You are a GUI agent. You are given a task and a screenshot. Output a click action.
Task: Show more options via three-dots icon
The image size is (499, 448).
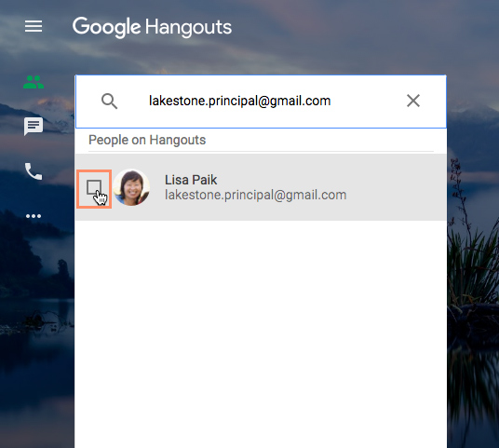tap(34, 216)
